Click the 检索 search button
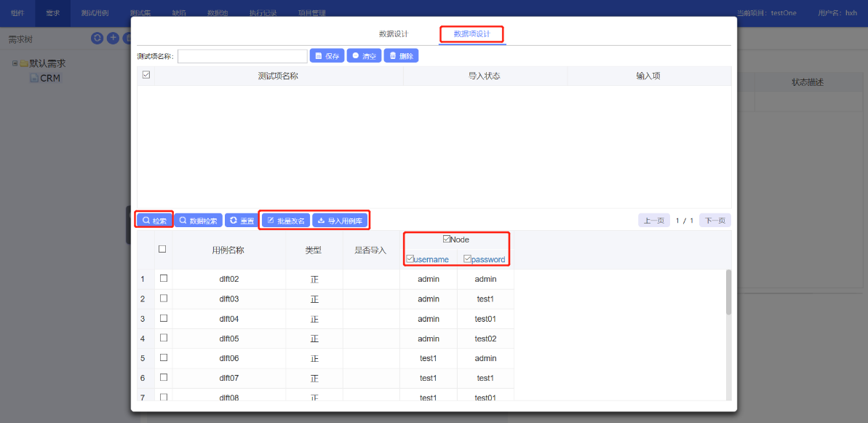This screenshot has width=868, height=423. 154,220
